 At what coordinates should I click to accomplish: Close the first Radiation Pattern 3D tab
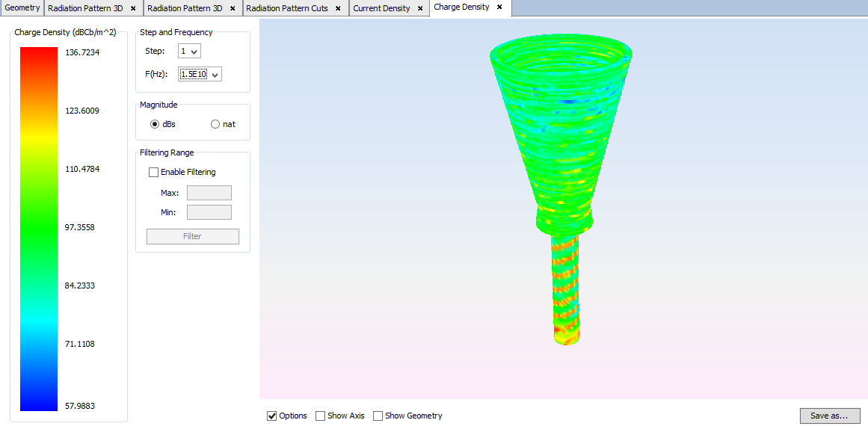click(x=133, y=9)
